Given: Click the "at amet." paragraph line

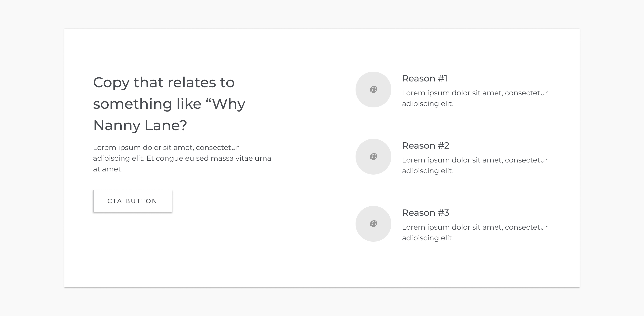Looking at the screenshot, I should coord(108,169).
